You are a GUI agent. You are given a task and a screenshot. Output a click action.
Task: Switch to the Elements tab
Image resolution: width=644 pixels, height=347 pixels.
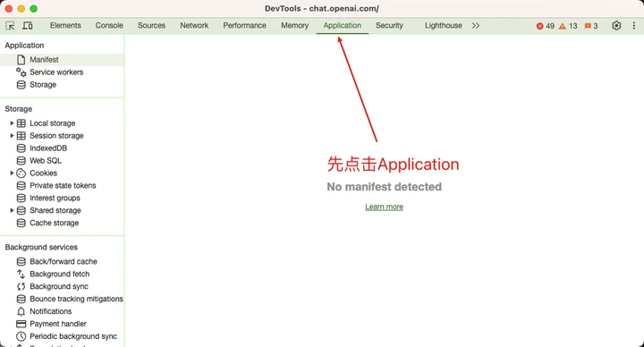pyautogui.click(x=65, y=25)
